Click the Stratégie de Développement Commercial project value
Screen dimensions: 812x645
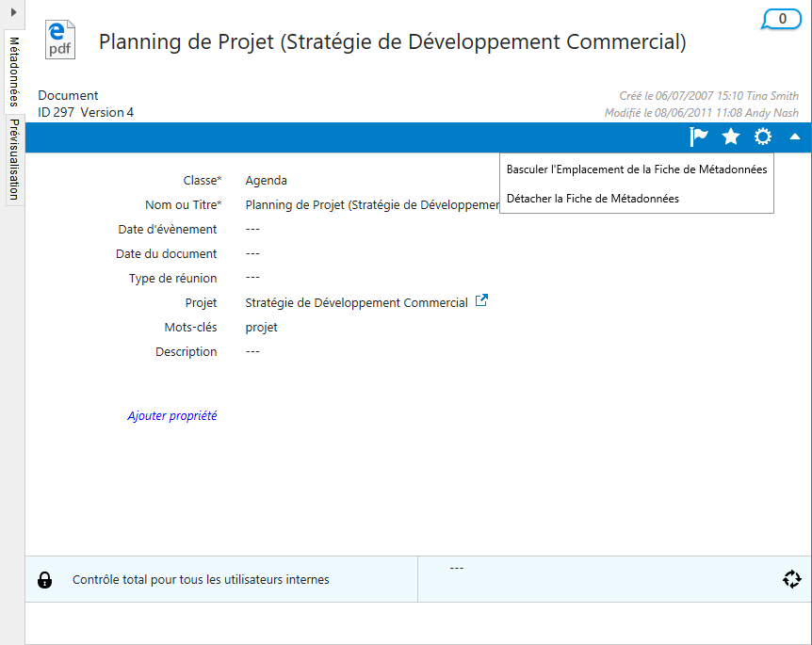click(356, 303)
